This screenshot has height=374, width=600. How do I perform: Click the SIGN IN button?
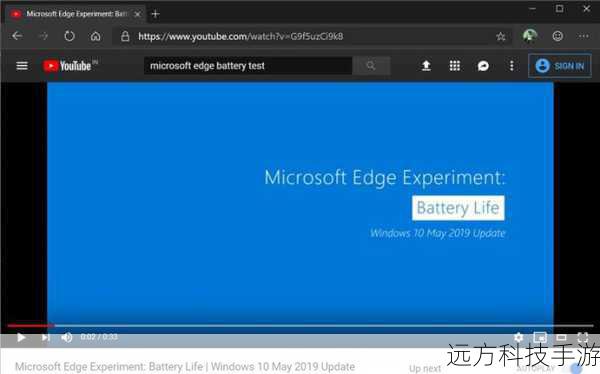(x=560, y=66)
